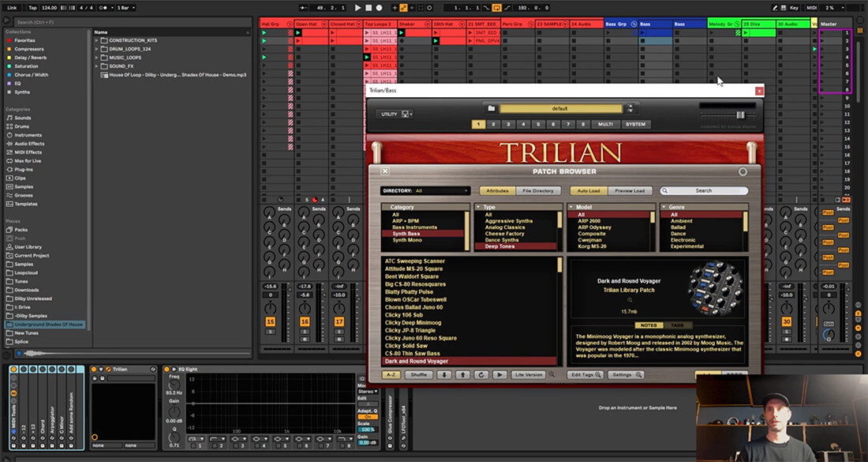Viewport: 868px width, 462px height.
Task: Click the Tap tempo button
Action: tap(32, 8)
